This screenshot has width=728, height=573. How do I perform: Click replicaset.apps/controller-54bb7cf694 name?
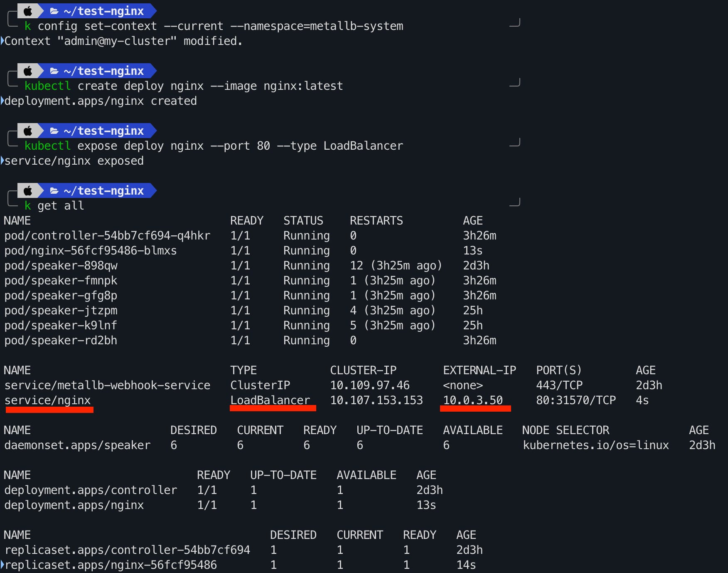click(x=127, y=550)
